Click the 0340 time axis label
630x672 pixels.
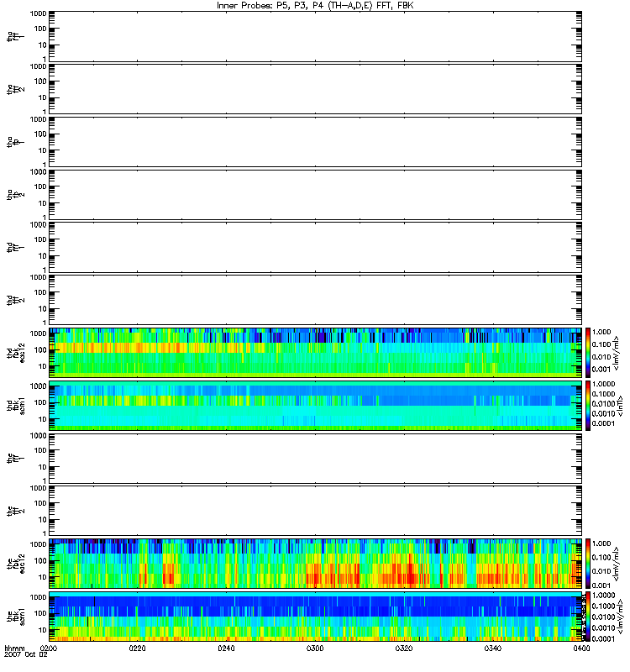493,648
